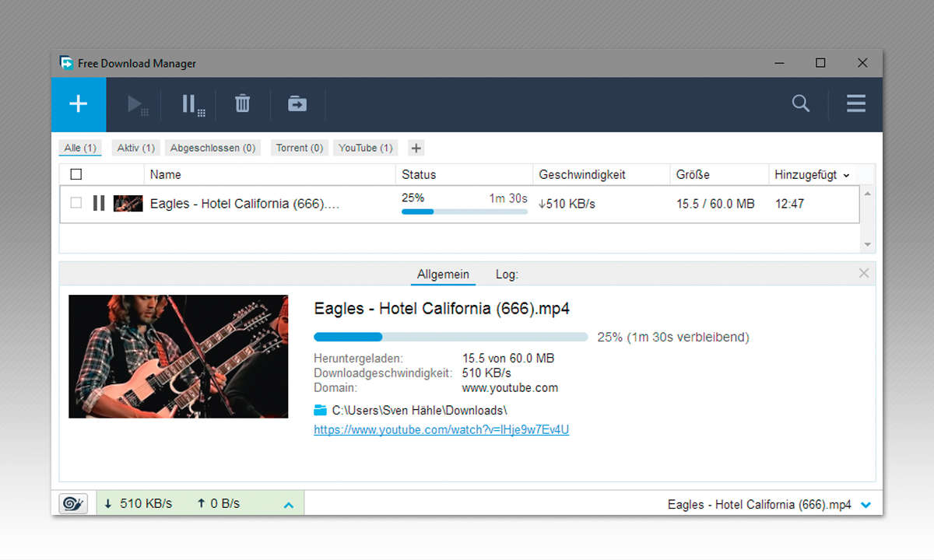Open the search magnifier icon

point(801,103)
